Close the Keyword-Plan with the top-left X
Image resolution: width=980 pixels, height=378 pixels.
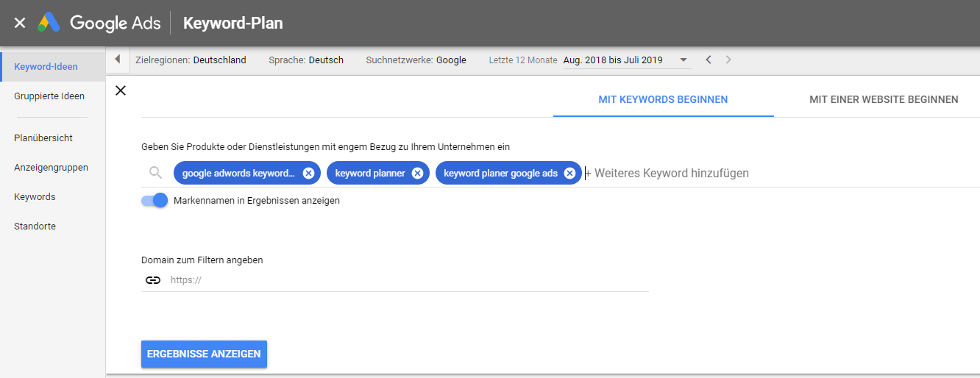point(20,23)
